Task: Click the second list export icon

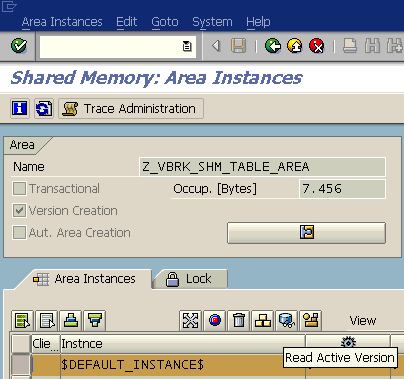Action: (47, 321)
